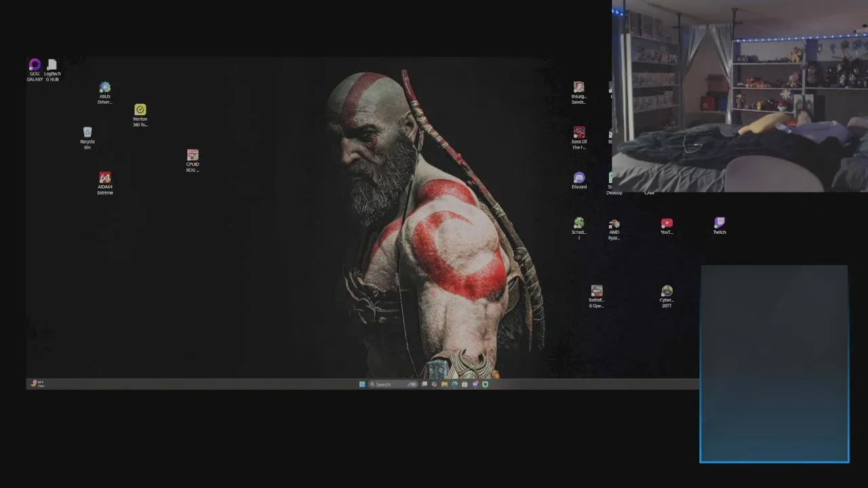Select the Insurgency Sandstorm game shortcut
This screenshot has width=868, height=488.
click(x=578, y=93)
